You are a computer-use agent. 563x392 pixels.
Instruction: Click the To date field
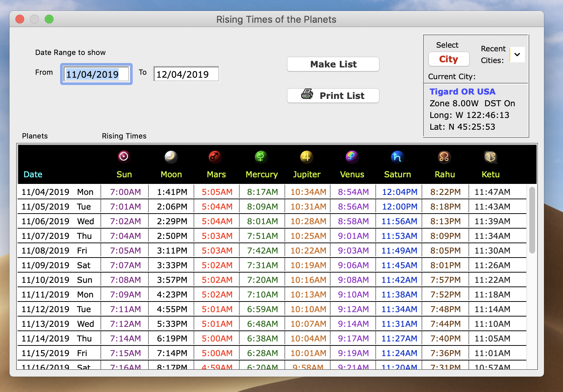(186, 74)
